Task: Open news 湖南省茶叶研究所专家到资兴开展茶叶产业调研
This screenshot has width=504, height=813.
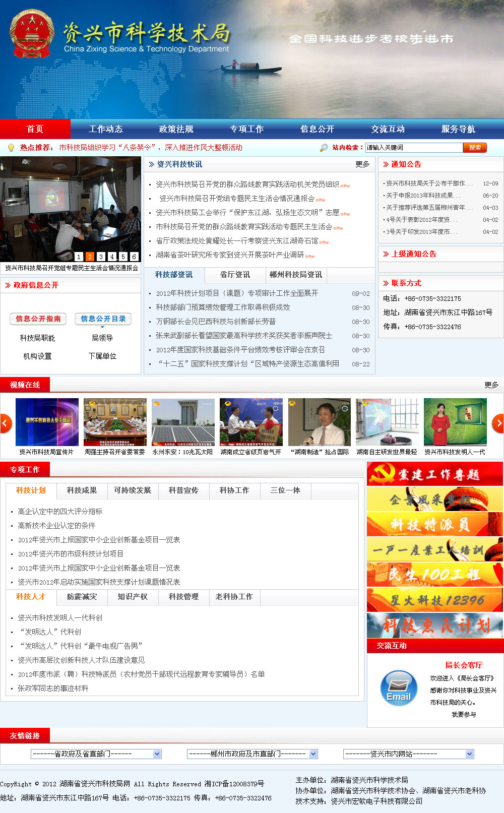Action: (230, 255)
